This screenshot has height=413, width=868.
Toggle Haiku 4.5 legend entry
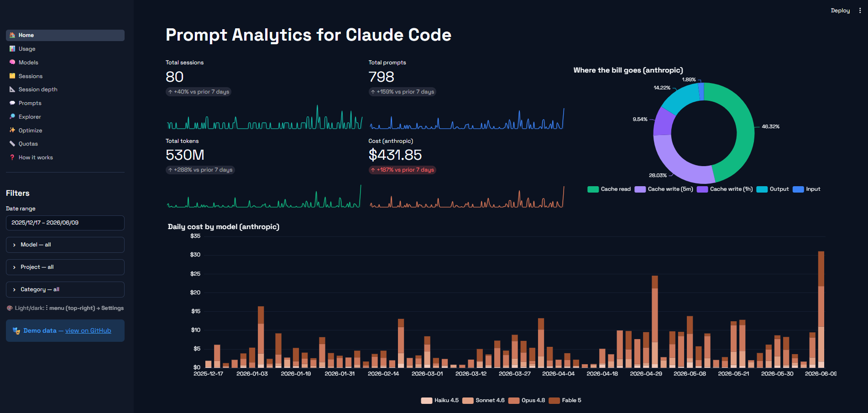click(x=440, y=401)
